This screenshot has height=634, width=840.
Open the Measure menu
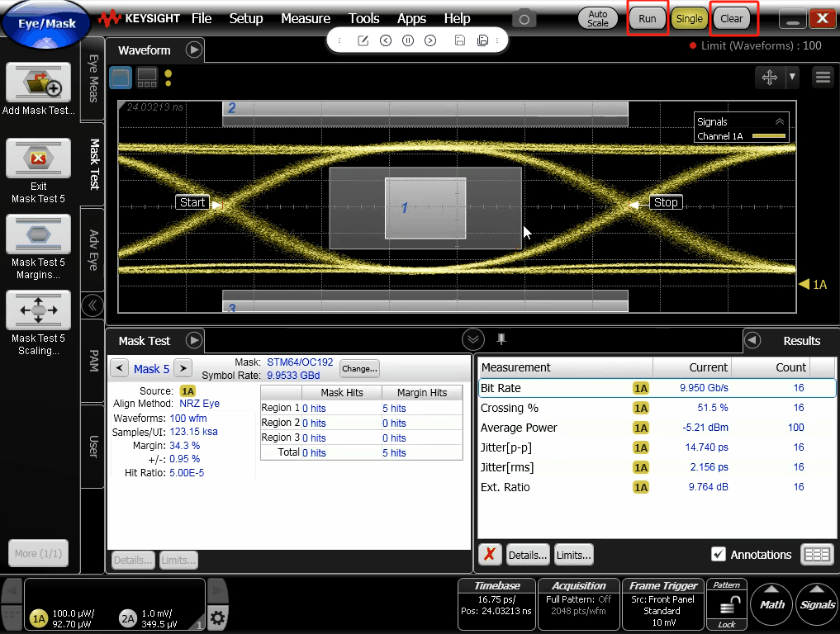(x=305, y=18)
